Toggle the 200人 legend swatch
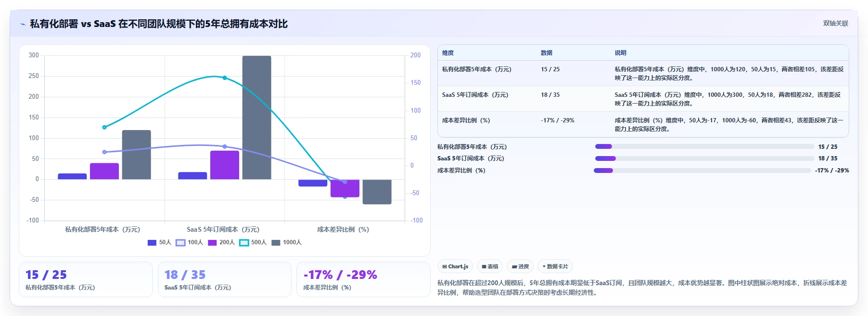The width and height of the screenshot is (868, 316). [212, 243]
